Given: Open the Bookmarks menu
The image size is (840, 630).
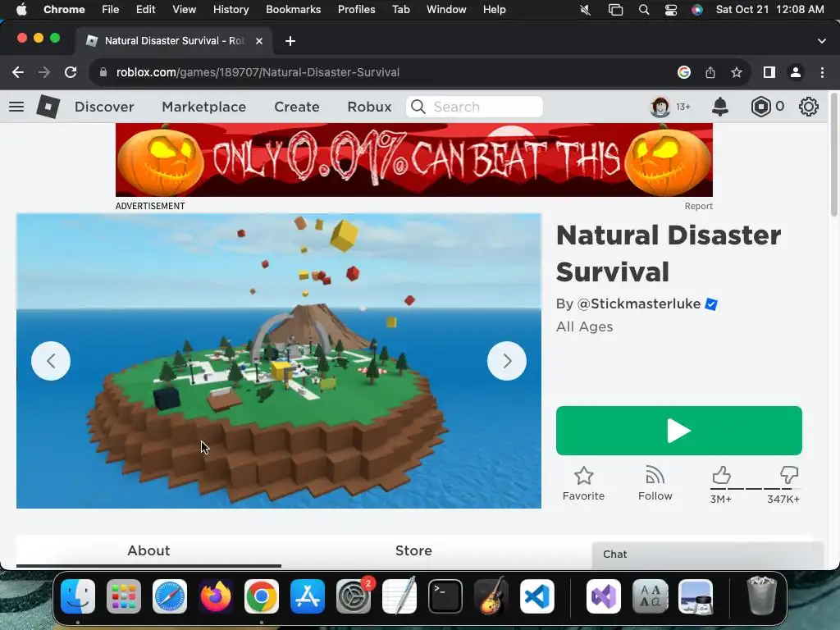Looking at the screenshot, I should click(293, 10).
